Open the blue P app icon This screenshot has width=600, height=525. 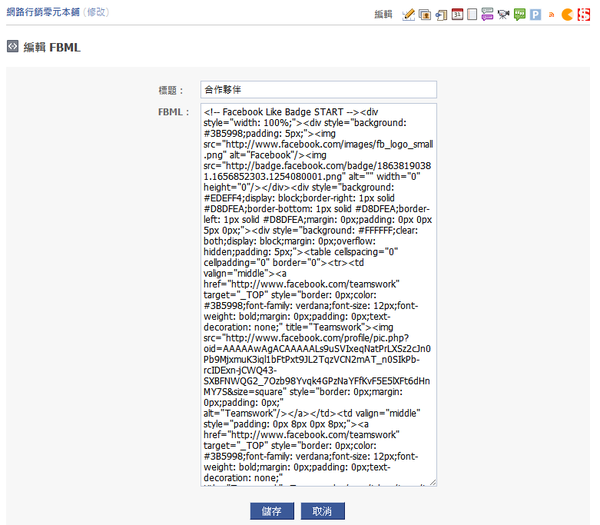point(535,15)
